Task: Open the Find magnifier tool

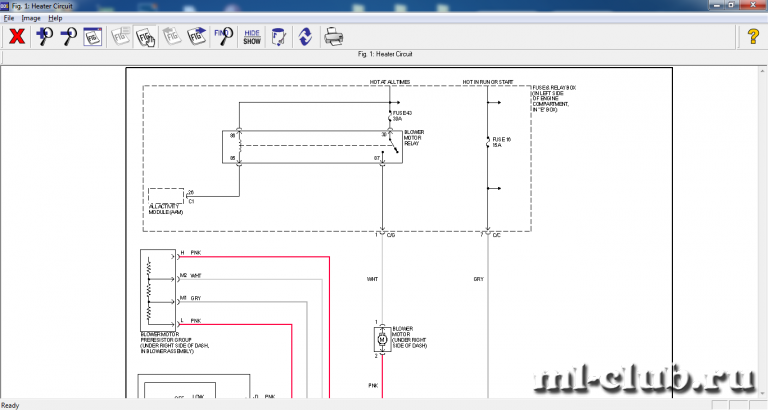Action: (x=224, y=37)
